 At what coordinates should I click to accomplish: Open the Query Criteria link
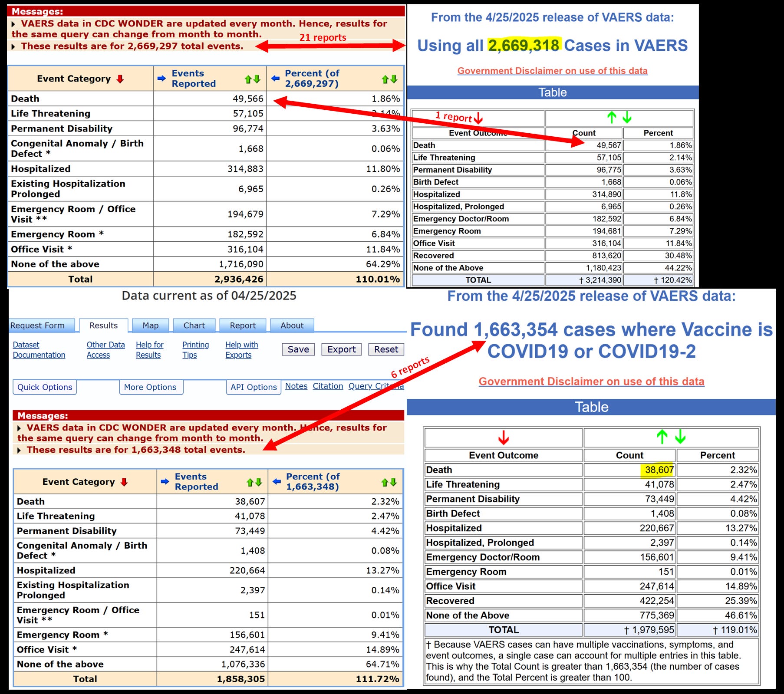376,386
